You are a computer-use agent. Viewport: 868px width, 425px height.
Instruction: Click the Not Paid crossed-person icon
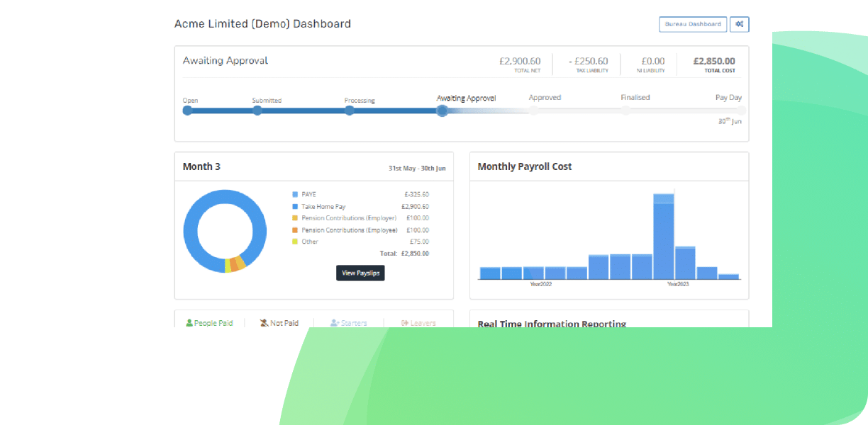click(x=264, y=323)
